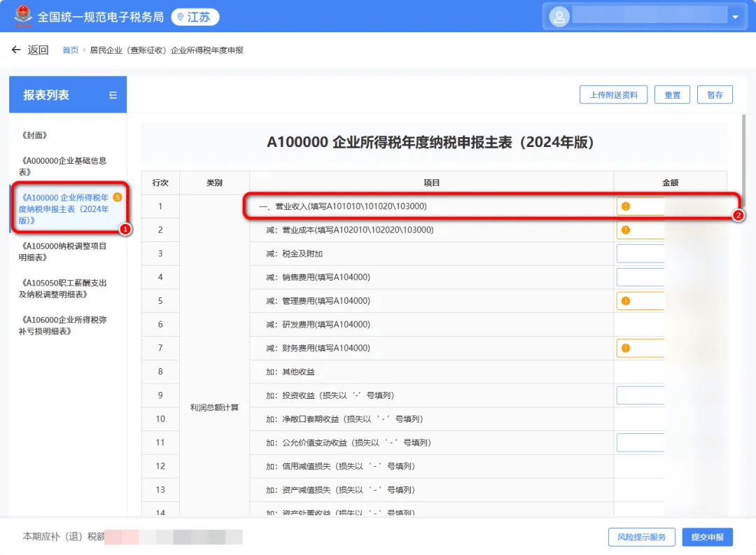Click the orange warning icon in row 1 amount
The width and height of the screenshot is (756, 555).
pyautogui.click(x=625, y=206)
